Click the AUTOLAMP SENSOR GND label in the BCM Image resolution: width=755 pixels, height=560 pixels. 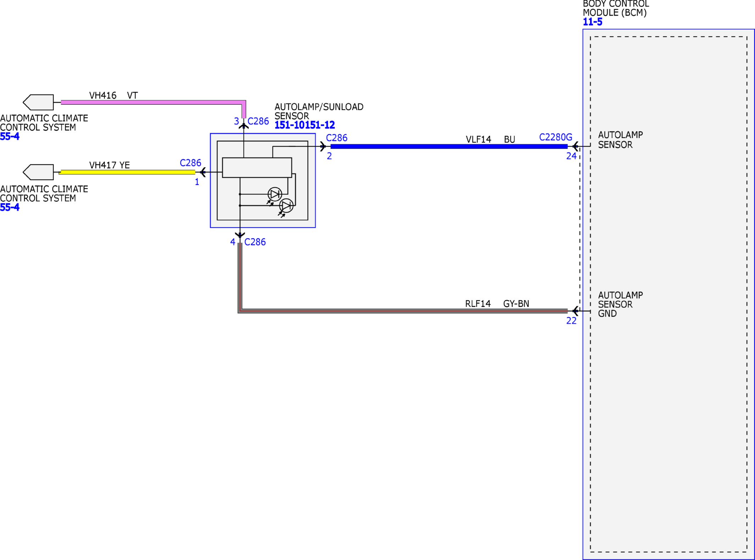620,304
